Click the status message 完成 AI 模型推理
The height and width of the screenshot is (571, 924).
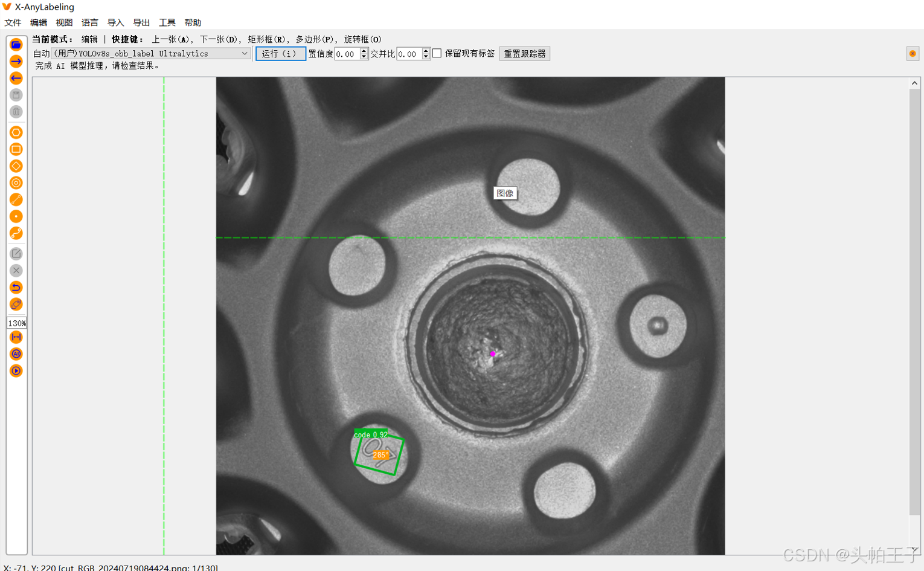point(97,66)
